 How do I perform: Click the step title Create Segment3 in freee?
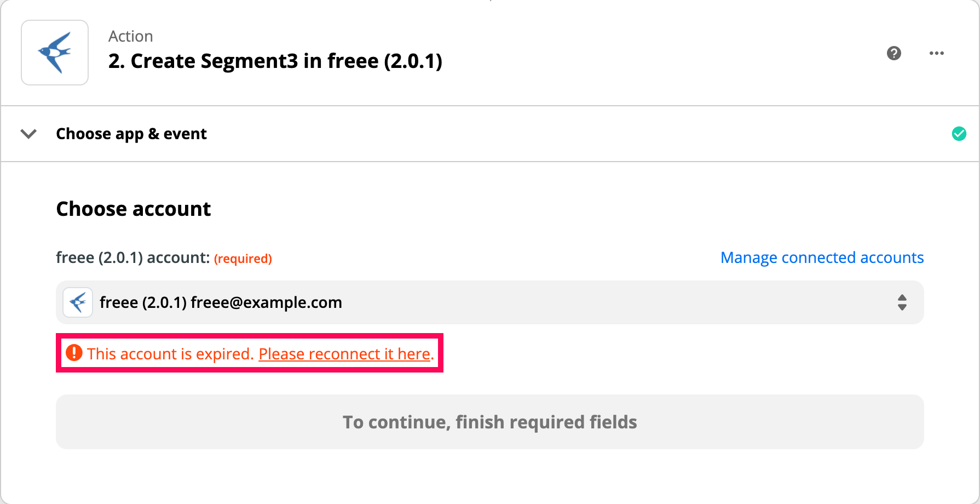(x=275, y=61)
